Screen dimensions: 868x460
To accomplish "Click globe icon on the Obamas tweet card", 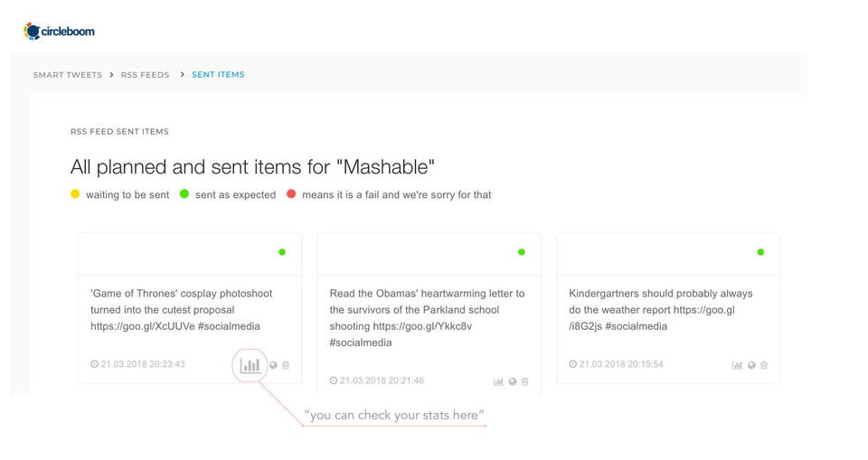I will (513, 381).
